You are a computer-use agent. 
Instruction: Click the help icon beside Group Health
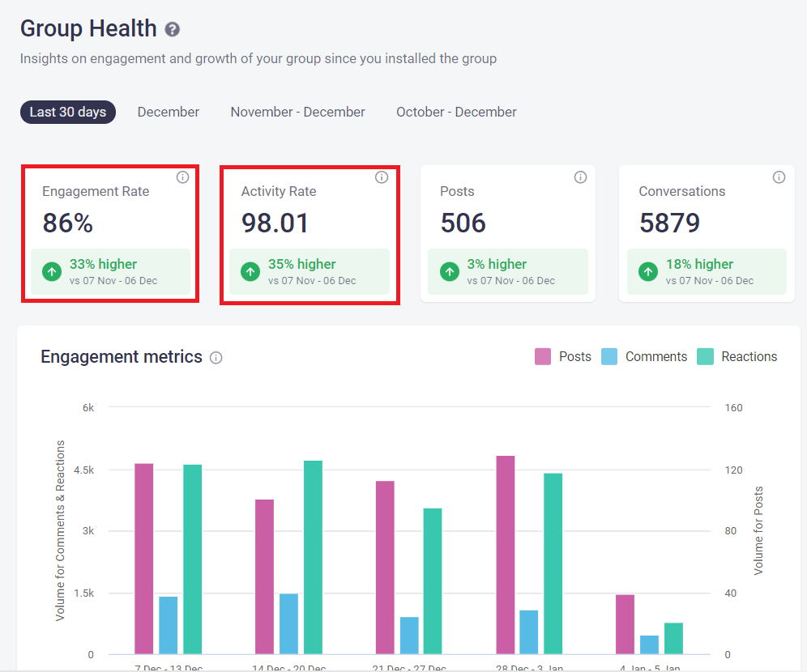point(172,30)
